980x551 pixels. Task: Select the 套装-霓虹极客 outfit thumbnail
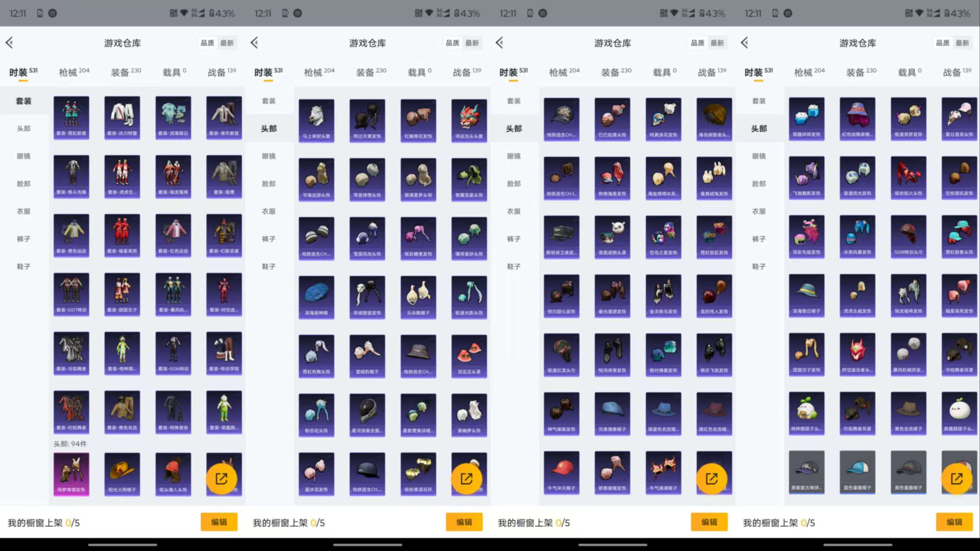71,117
